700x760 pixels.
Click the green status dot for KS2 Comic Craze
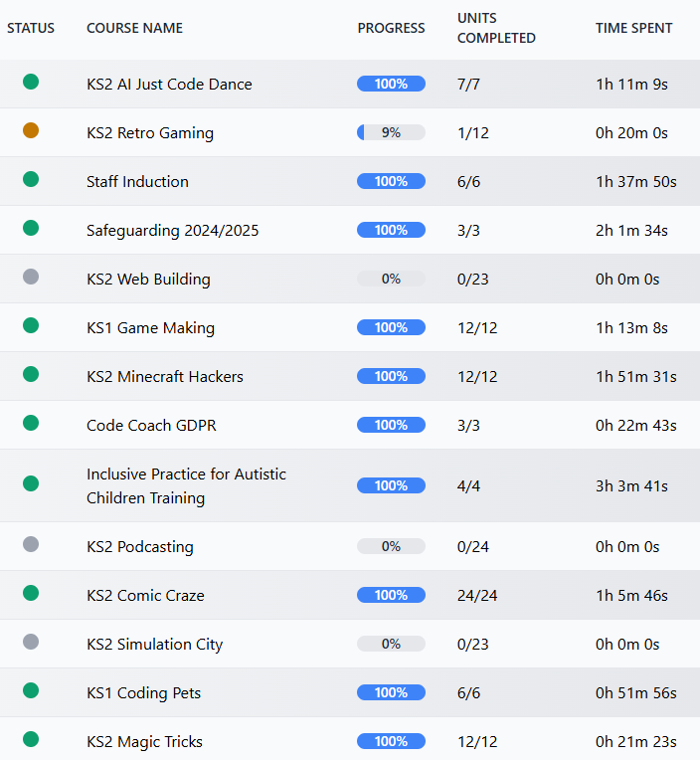[x=31, y=594]
